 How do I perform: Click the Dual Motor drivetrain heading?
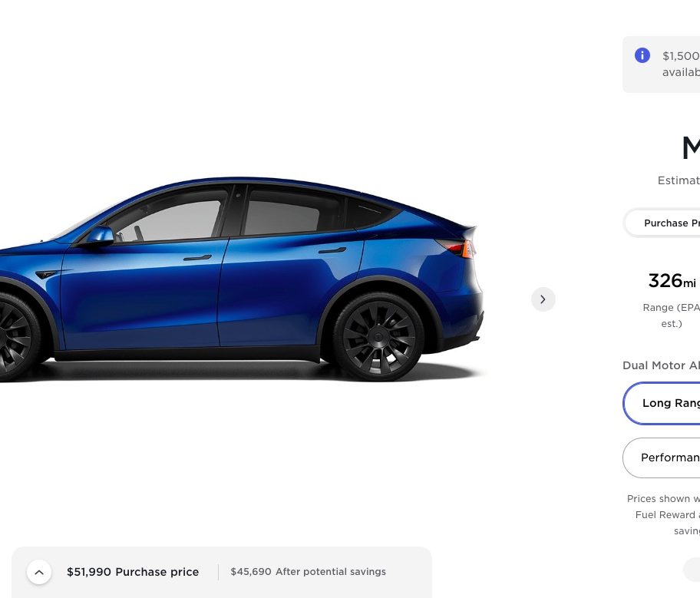click(661, 365)
